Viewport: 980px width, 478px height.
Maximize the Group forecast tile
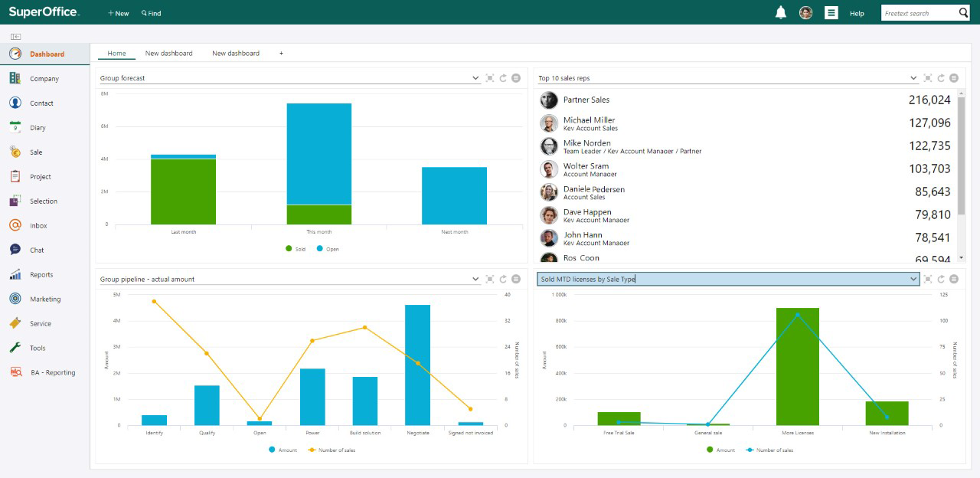click(490, 78)
